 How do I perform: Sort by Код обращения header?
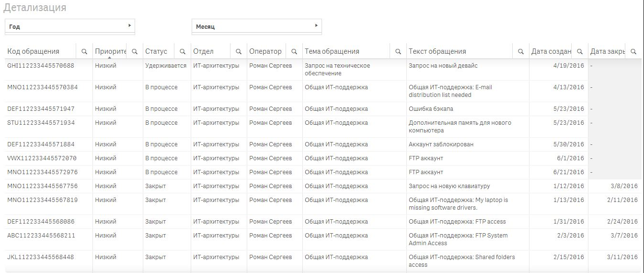click(x=34, y=51)
